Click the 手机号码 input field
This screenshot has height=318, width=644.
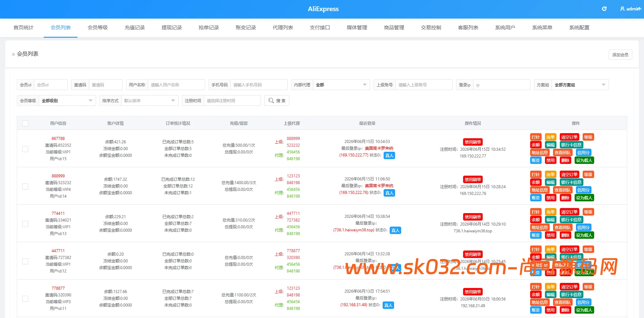259,85
